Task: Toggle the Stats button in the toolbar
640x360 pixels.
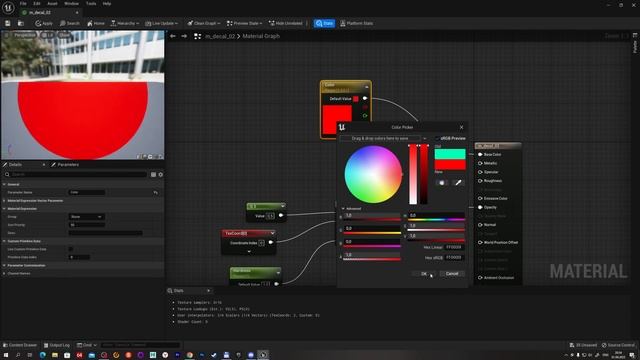Action: click(324, 23)
